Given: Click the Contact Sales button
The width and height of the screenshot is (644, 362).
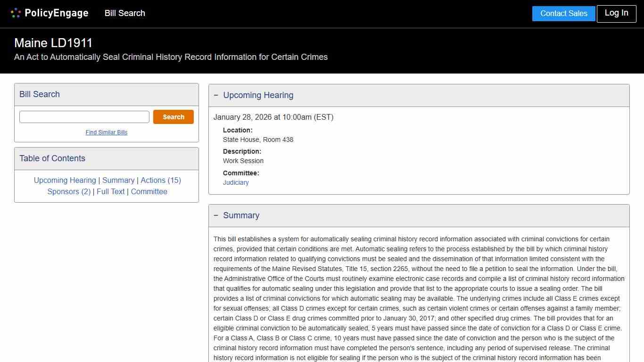Looking at the screenshot, I should [x=563, y=14].
